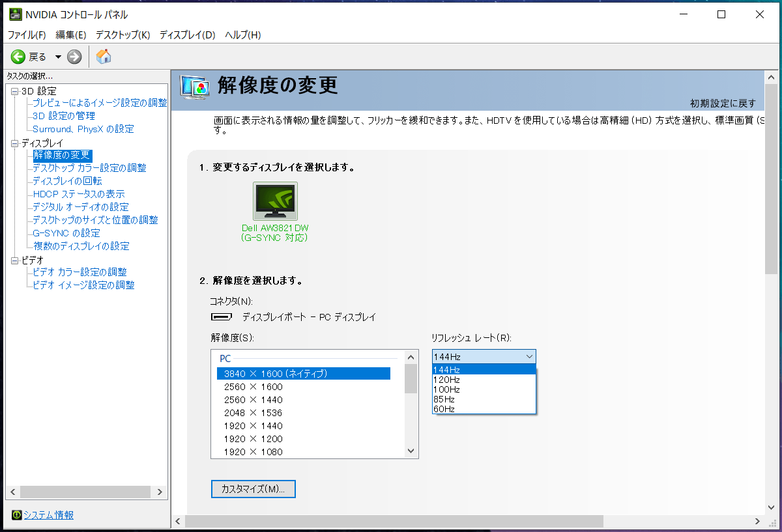Select ディスプレイの回転 in tree

67,181
